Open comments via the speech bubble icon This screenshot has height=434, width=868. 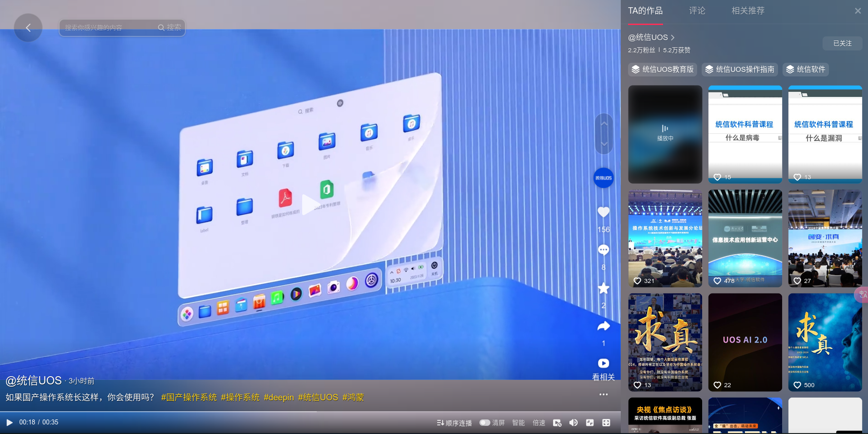pyautogui.click(x=604, y=250)
